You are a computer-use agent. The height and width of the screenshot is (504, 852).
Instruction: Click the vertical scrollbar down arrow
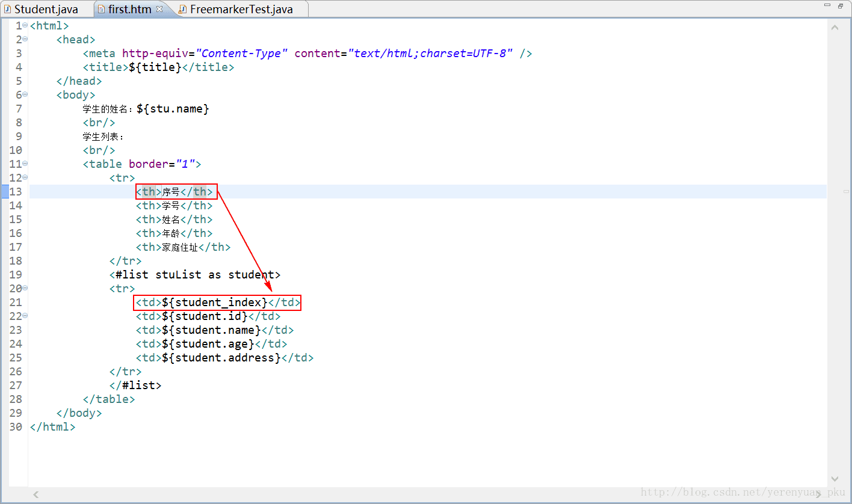835,479
